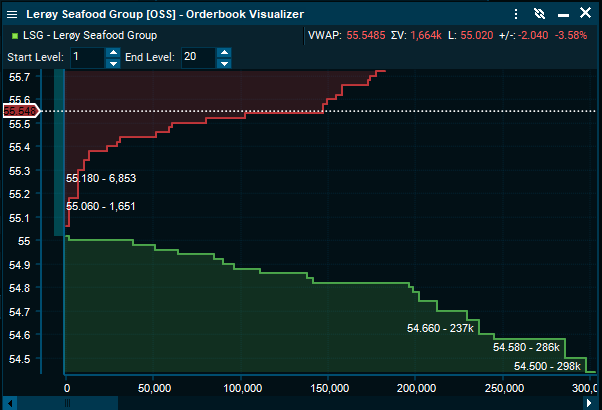Click the pin window icon
Viewport: 602px width, 410px height.
[561, 14]
